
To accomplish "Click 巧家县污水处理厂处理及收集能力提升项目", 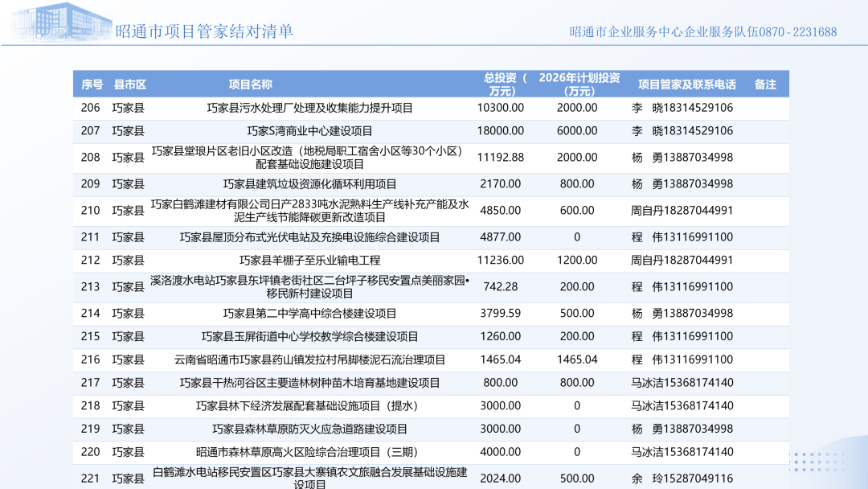I will pos(309,108).
